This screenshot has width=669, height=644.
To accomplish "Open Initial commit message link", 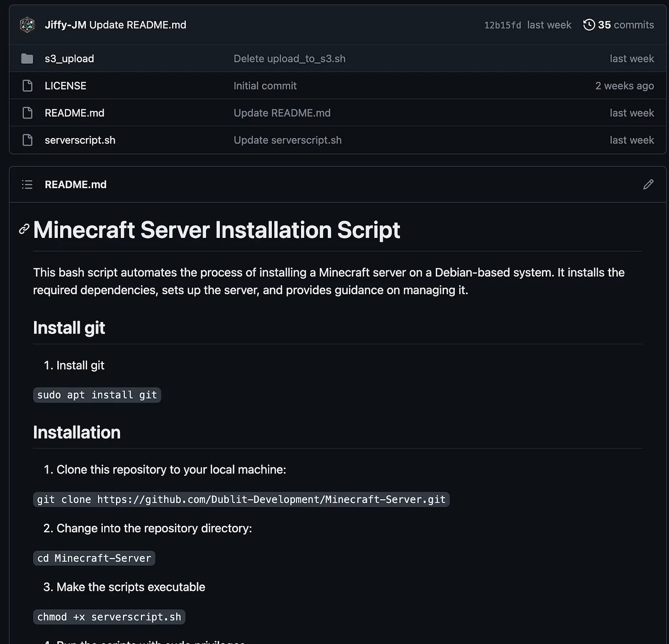I will coord(265,86).
